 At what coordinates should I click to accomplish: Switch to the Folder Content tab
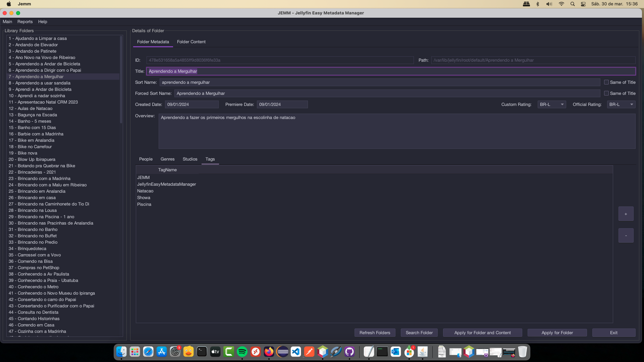pyautogui.click(x=191, y=42)
